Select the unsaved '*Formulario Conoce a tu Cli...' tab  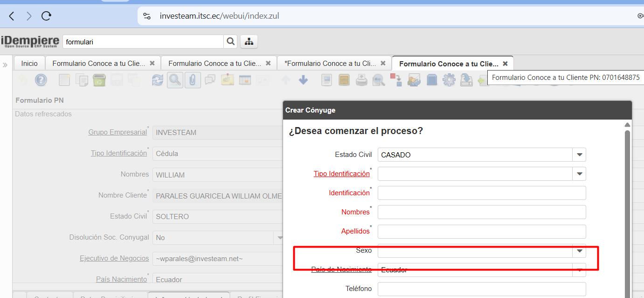pos(330,64)
